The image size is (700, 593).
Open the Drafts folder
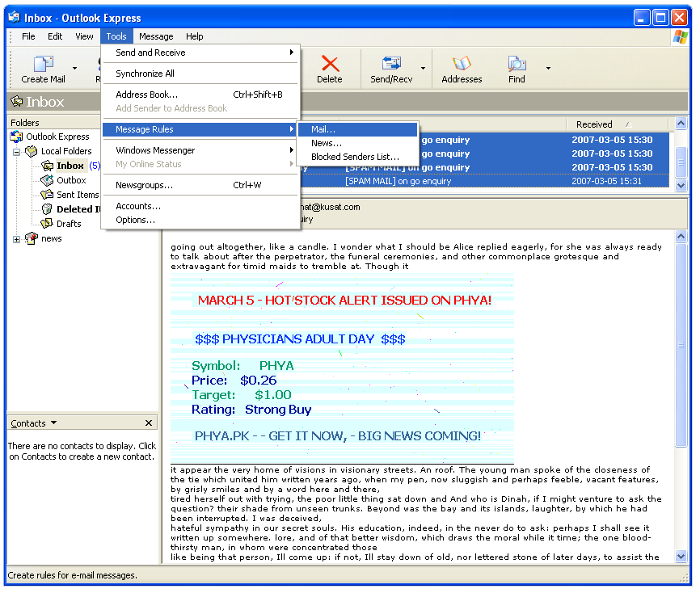point(69,224)
